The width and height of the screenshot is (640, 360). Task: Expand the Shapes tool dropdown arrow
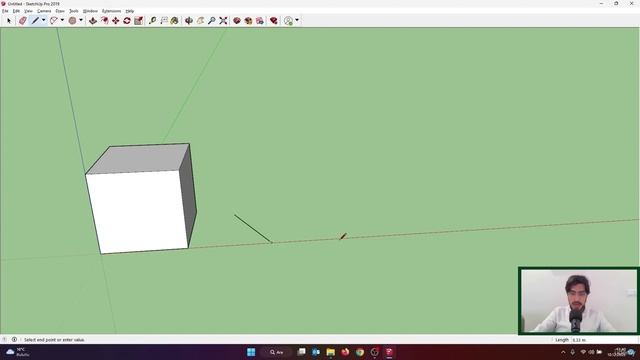[x=80, y=20]
